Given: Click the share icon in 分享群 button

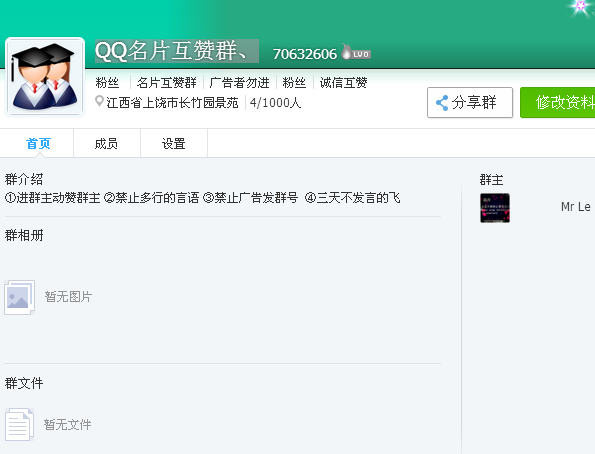Looking at the screenshot, I should tap(442, 103).
